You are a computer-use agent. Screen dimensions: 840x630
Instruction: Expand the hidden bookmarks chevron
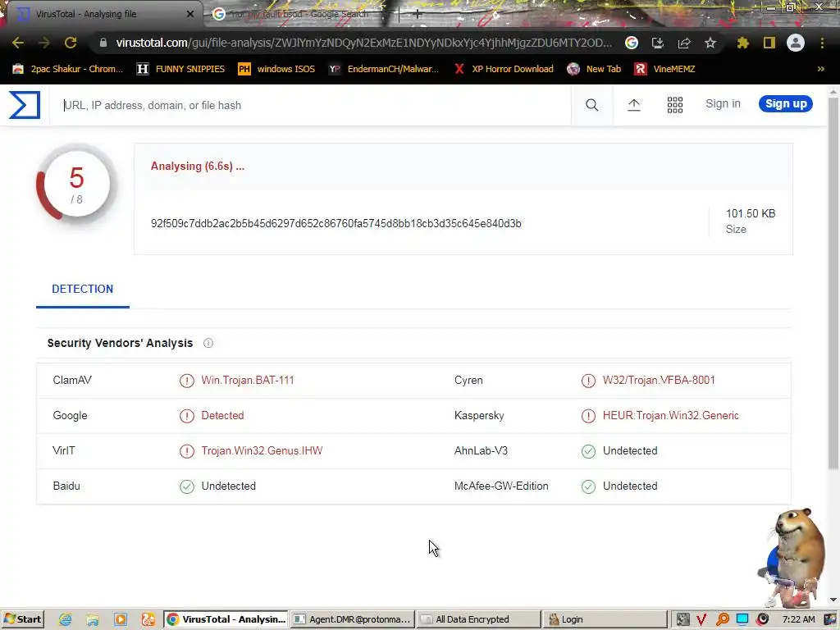(820, 69)
